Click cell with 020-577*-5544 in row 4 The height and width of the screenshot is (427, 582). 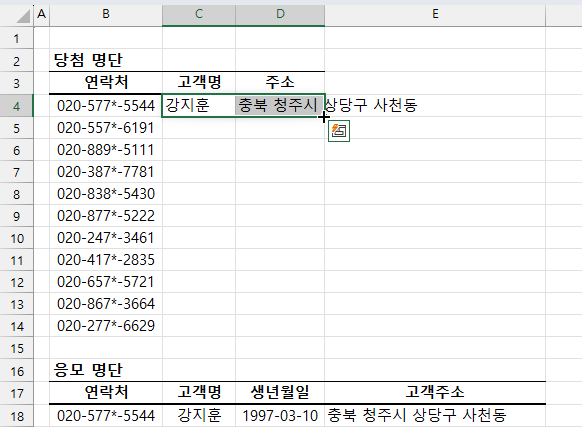pos(106,105)
